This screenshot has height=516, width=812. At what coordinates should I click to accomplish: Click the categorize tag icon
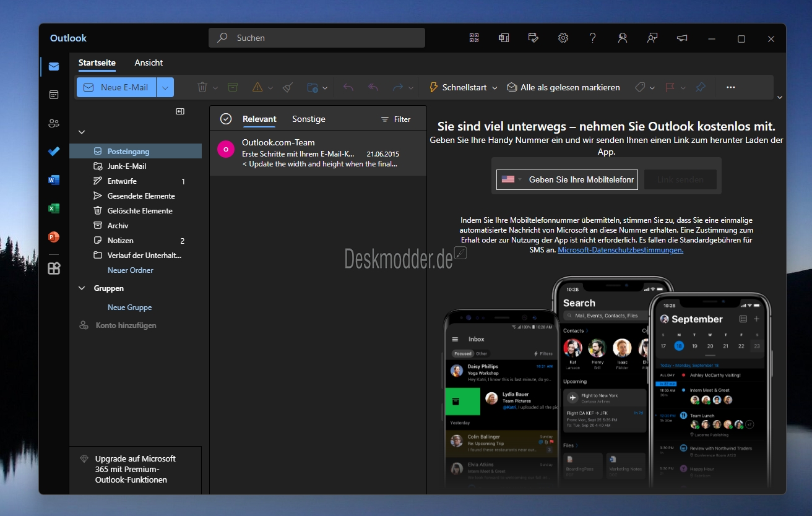pos(640,87)
